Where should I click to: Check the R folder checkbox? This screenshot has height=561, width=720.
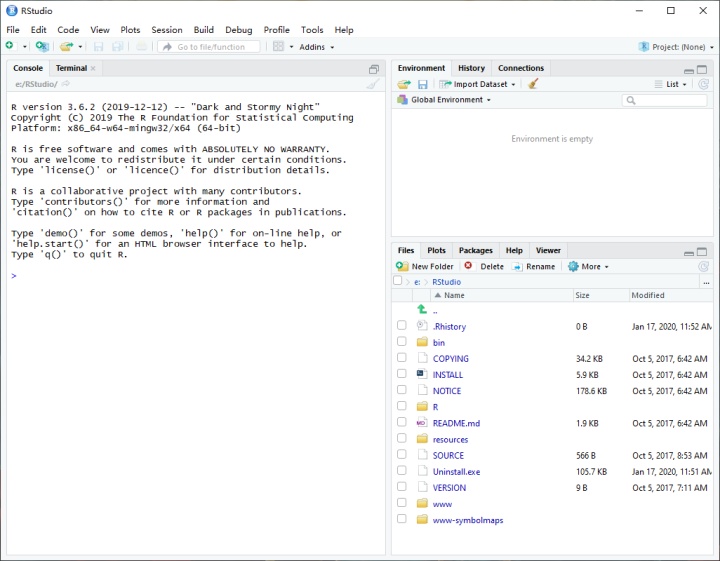402,406
